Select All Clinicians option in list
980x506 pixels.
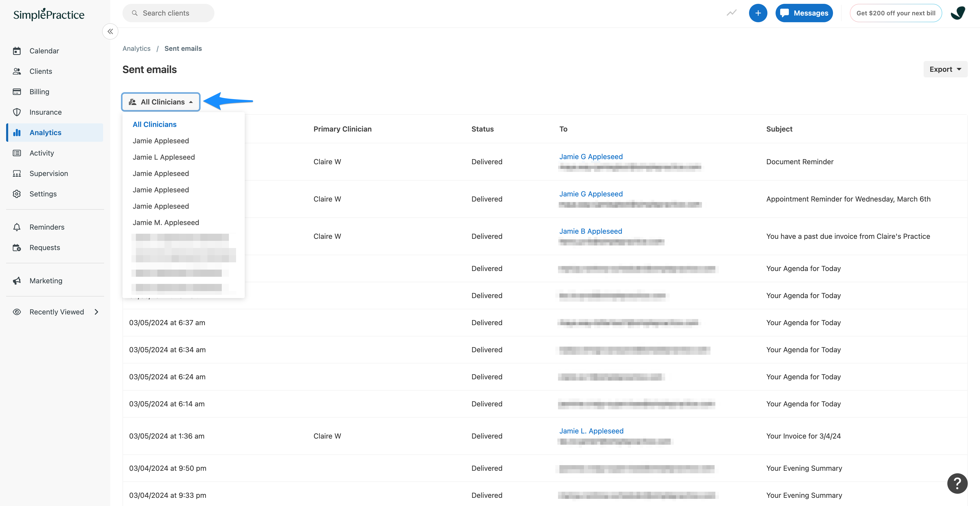pos(154,124)
